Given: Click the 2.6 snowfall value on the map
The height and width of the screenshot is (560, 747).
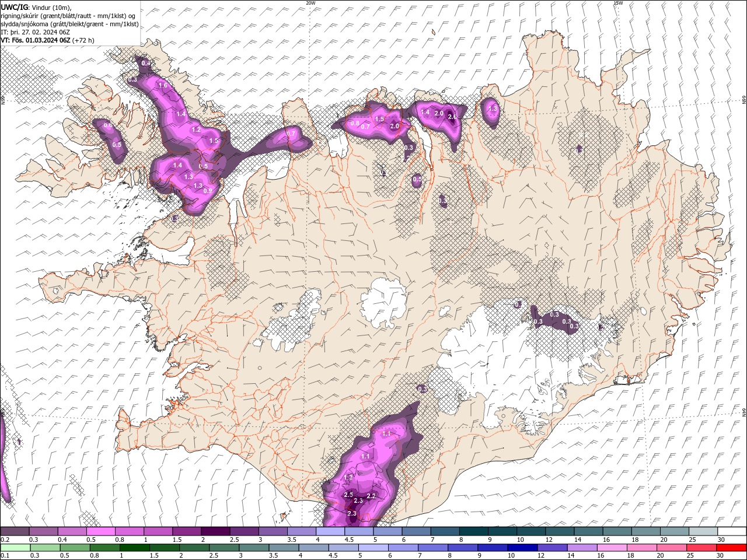Looking at the screenshot, I should point(452,117).
